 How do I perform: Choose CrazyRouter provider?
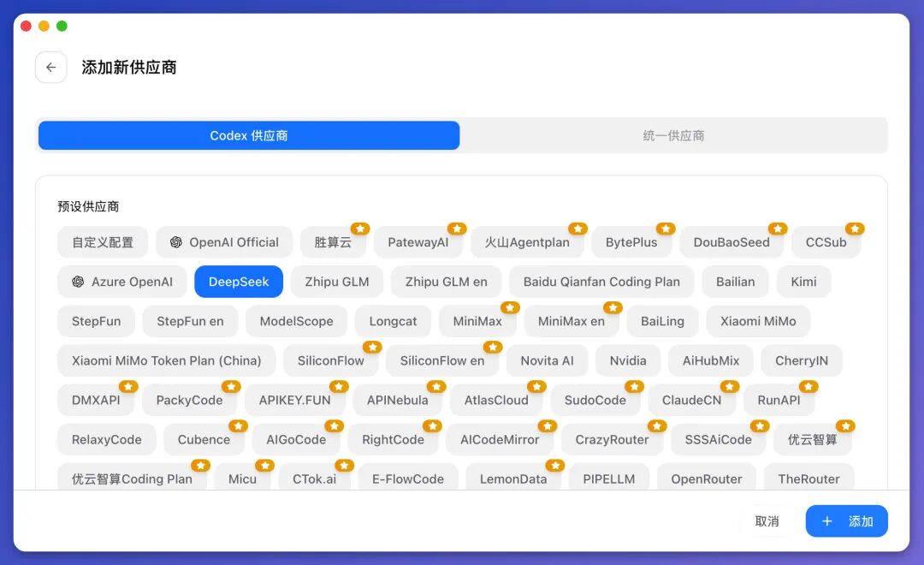[612, 440]
